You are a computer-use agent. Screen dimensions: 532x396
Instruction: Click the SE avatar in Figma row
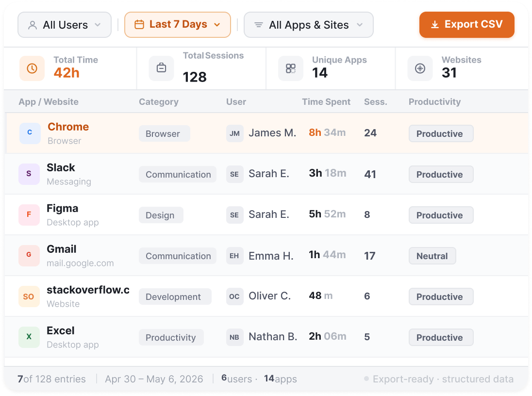point(235,215)
